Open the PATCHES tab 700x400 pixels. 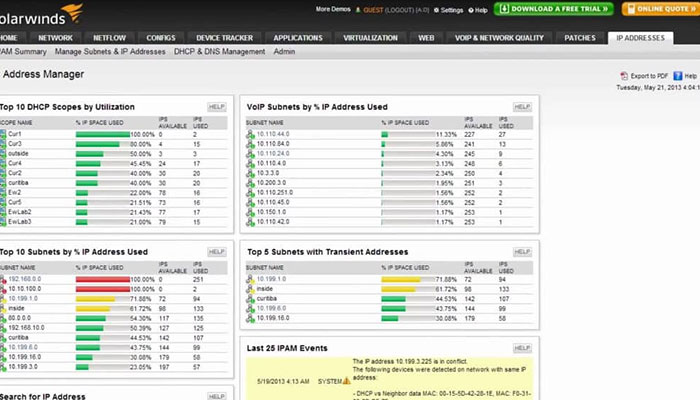click(580, 38)
